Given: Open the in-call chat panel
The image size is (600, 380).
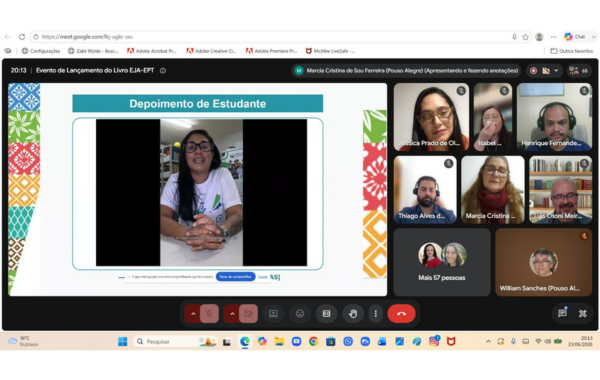Looking at the screenshot, I should coord(562,313).
